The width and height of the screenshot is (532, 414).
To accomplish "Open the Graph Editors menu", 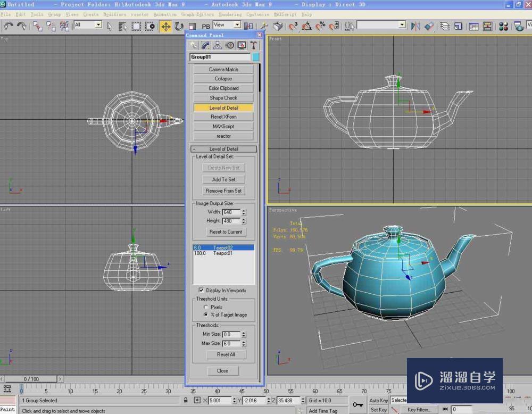I will (x=194, y=14).
